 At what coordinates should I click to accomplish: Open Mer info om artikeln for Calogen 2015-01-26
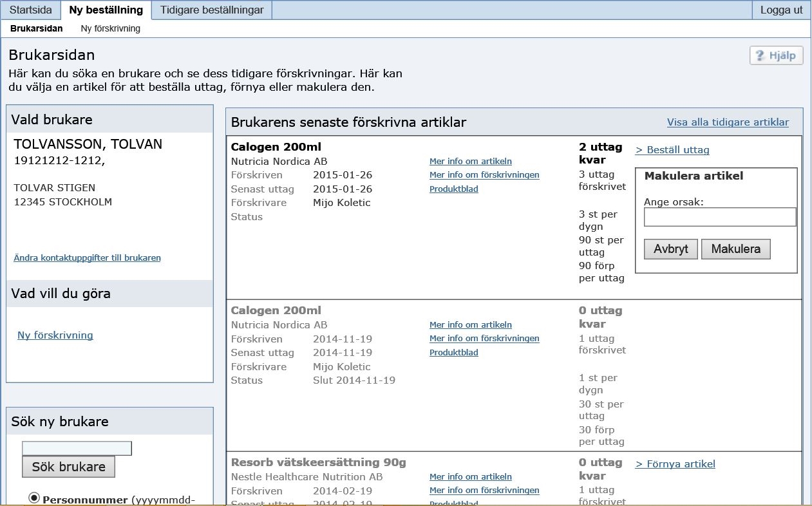(470, 162)
